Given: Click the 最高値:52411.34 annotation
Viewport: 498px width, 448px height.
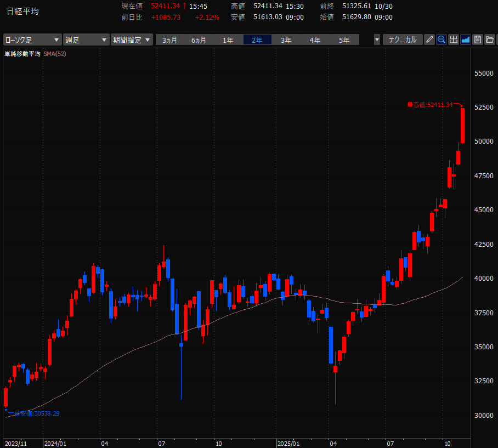Looking at the screenshot, I should point(430,105).
